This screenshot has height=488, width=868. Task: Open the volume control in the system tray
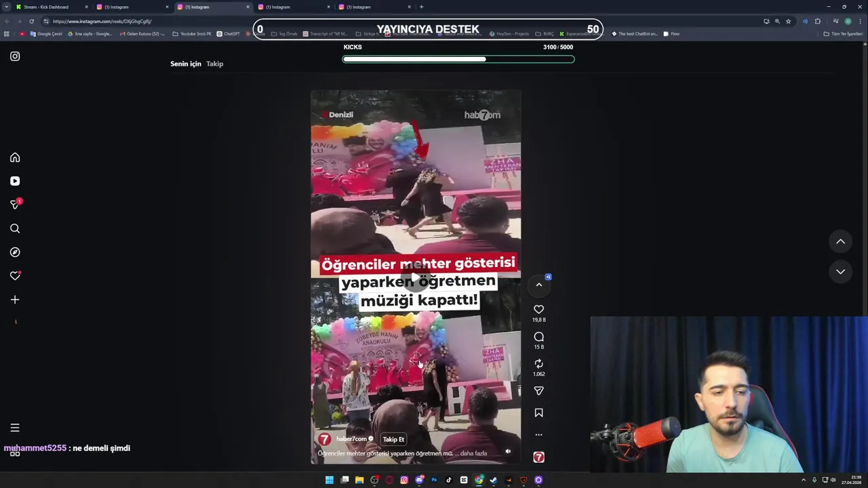click(833, 480)
